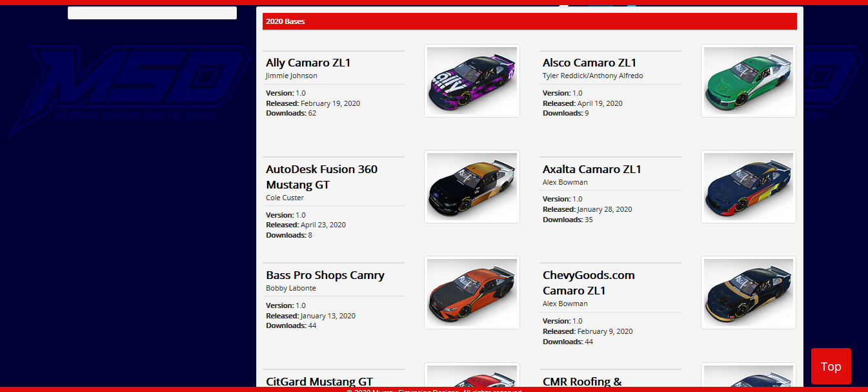Open the ChevyGoods.com Camaro ZL1 thumbnail
Screen dimensions: 868x392
pyautogui.click(x=749, y=293)
